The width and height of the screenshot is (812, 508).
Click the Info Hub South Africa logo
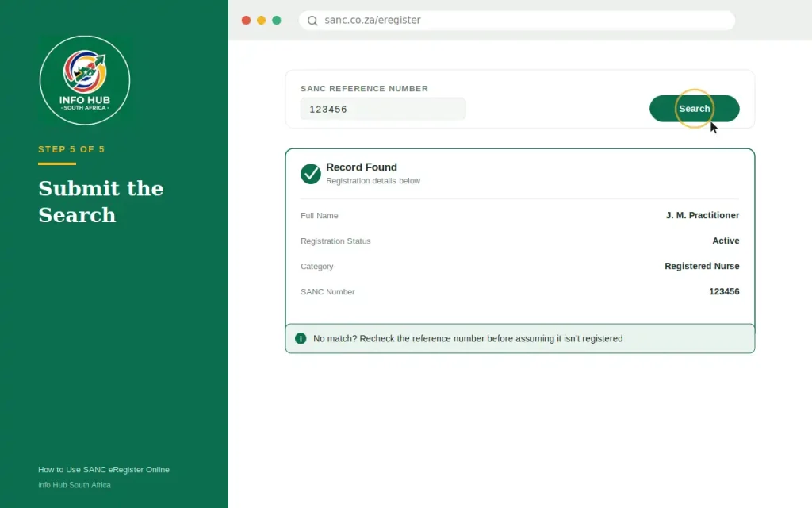[x=85, y=80]
